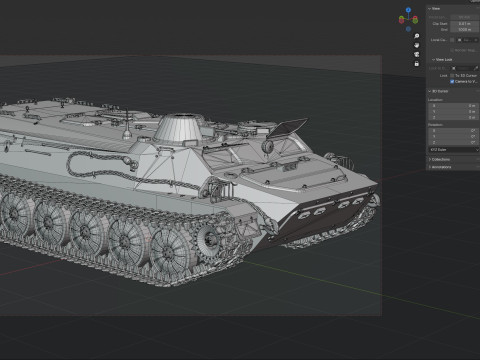Click the Clip End value field

465,30
